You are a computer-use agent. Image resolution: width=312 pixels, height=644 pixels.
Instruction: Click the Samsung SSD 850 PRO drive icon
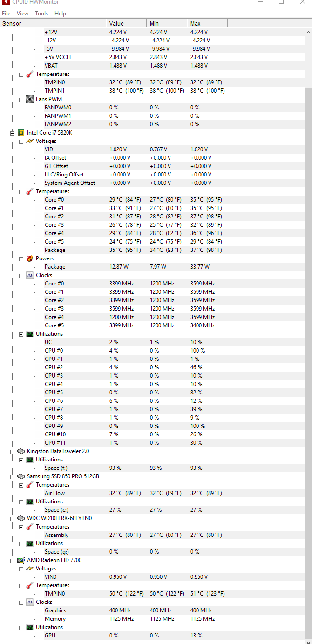21,476
